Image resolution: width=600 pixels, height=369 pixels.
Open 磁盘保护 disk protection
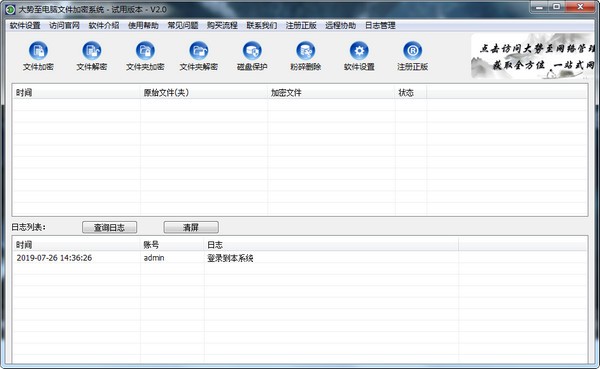tap(252, 56)
